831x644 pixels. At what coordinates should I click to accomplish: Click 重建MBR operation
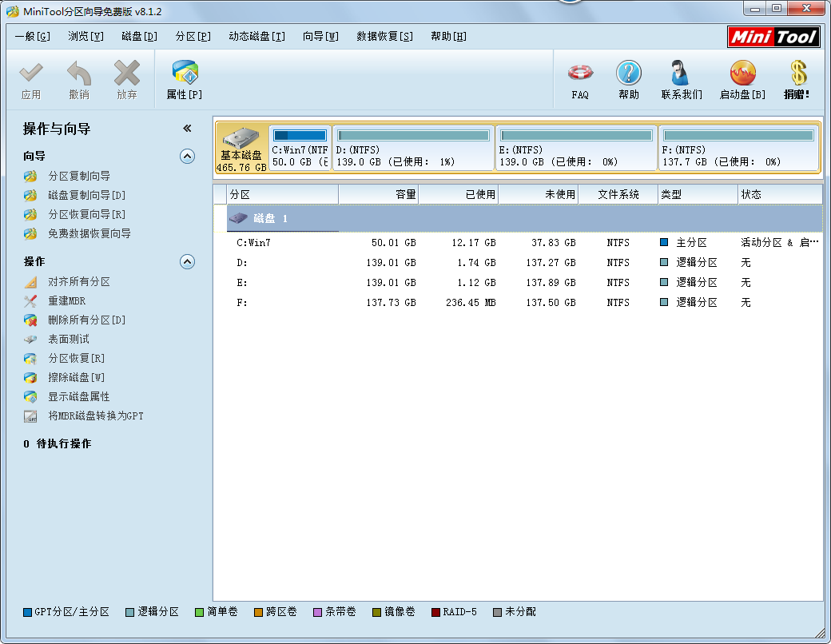coord(67,300)
